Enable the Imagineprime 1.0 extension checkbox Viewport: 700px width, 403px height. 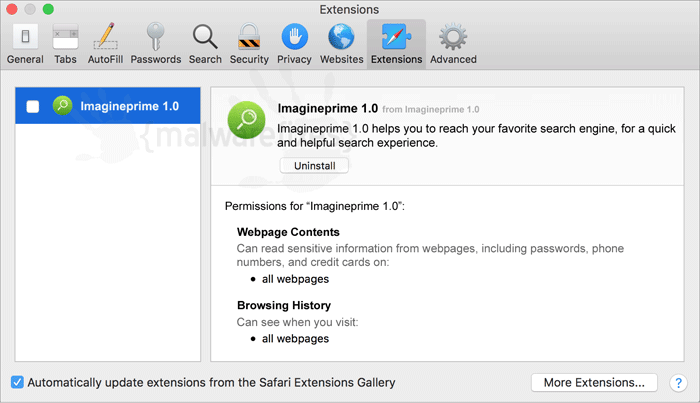click(33, 106)
